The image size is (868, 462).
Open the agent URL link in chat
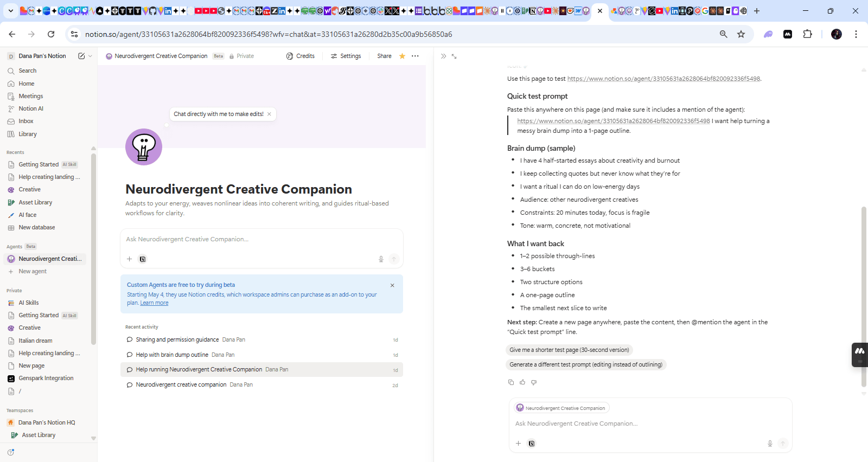[x=663, y=79]
